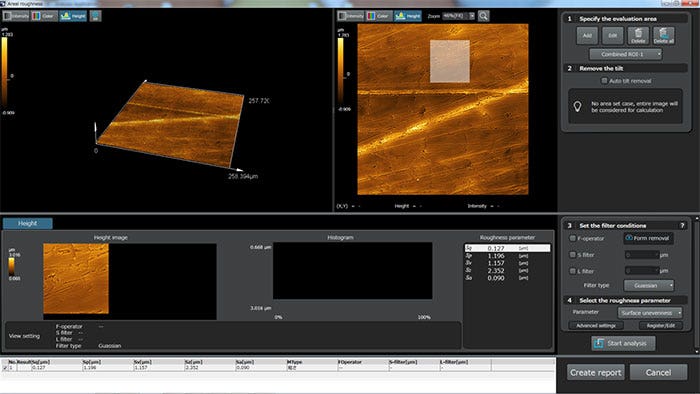This screenshot has width=700, height=394.
Task: Select the Sa 0.090 roughness row
Action: pos(507,278)
